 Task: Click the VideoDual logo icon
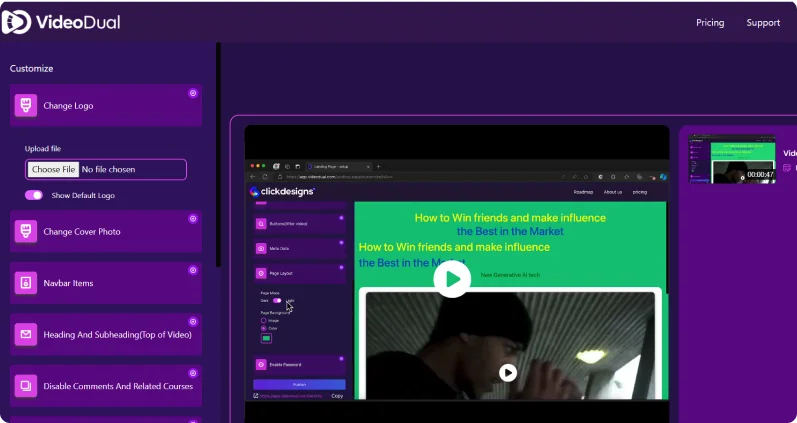18,22
